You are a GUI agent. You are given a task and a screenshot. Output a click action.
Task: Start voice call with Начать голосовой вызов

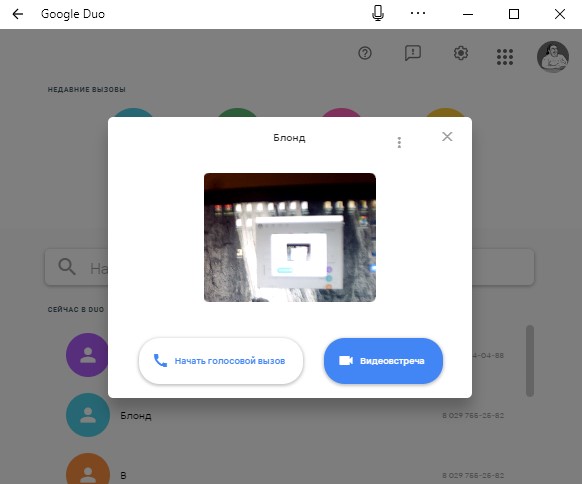pyautogui.click(x=221, y=361)
